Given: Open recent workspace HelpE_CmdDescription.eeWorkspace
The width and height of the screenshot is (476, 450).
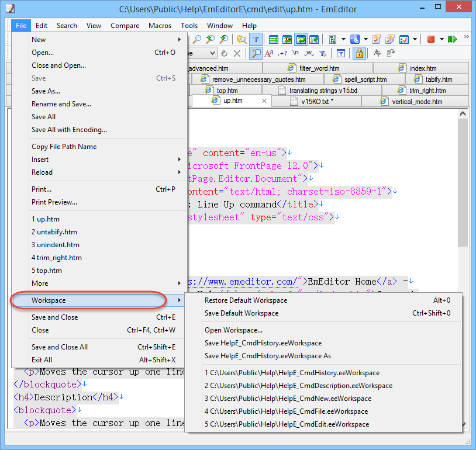Looking at the screenshot, I should [323, 385].
